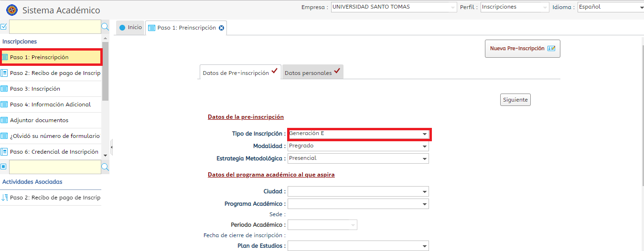
Task: Toggle the checkbox left of lower search field
Action: click(x=4, y=167)
